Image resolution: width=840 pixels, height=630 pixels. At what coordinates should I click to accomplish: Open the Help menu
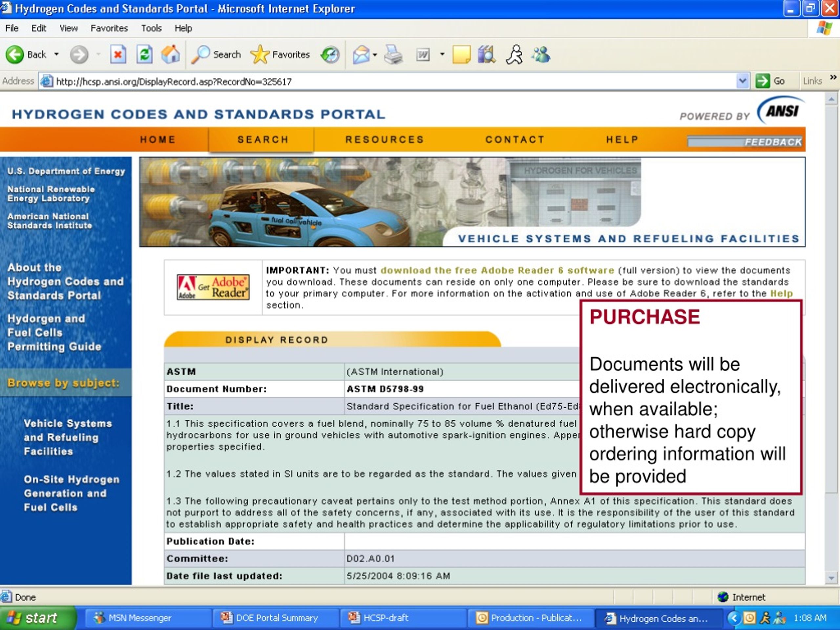[x=183, y=28]
